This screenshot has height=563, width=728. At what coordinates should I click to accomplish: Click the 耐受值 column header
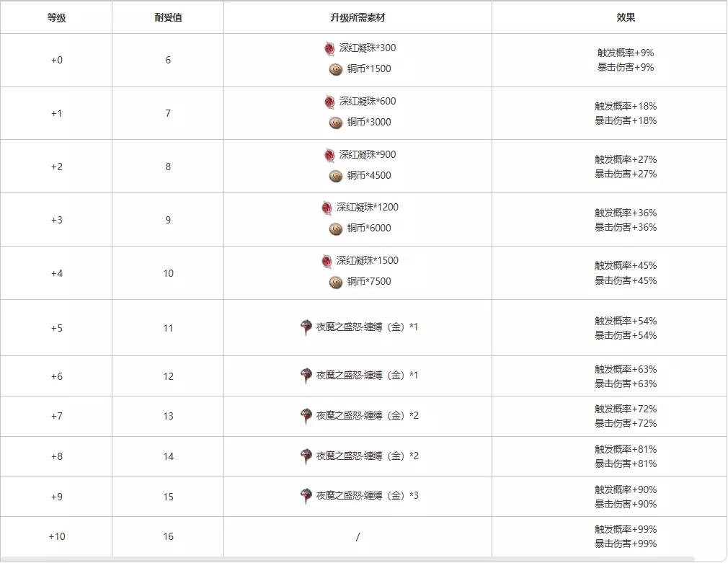pos(168,17)
